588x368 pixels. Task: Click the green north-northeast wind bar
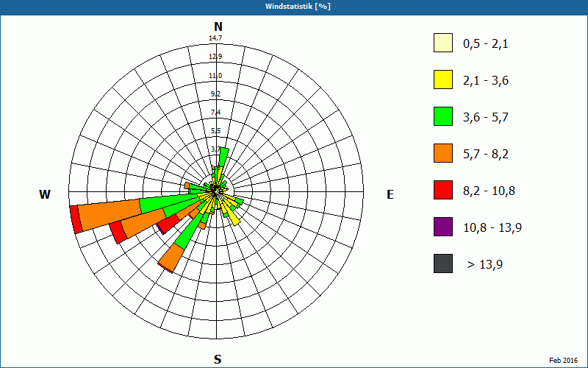tap(223, 157)
